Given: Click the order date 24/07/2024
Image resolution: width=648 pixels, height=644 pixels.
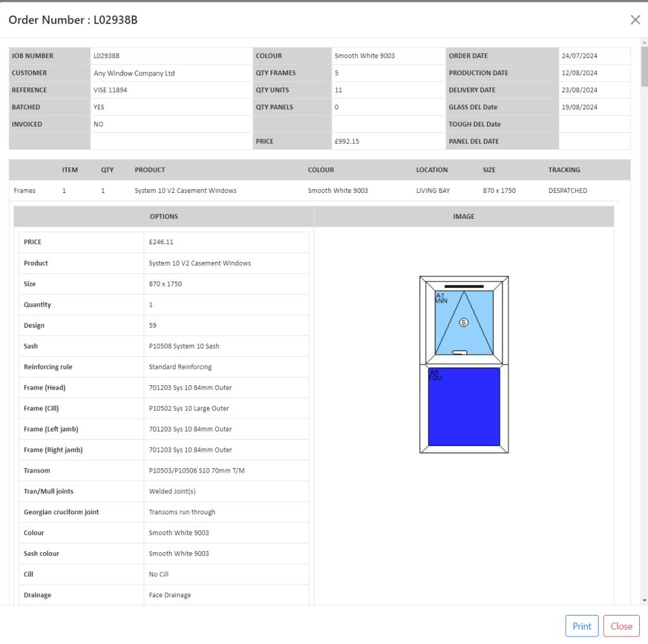Looking at the screenshot, I should click(579, 56).
